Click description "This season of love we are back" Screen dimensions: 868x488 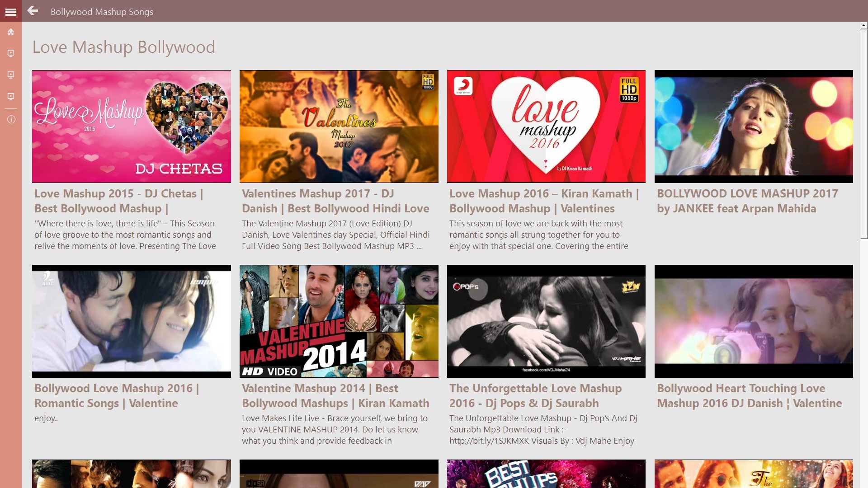(539, 235)
